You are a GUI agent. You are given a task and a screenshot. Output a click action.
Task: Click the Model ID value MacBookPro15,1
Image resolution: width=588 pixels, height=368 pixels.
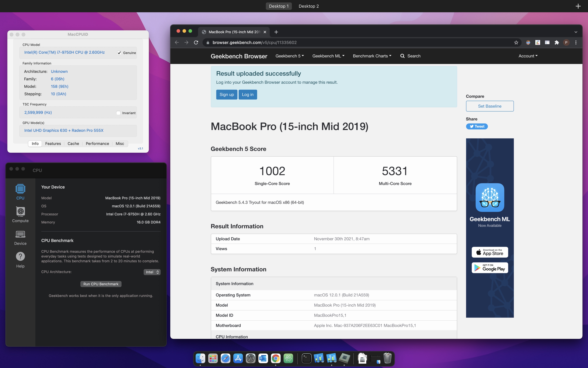coord(330,315)
